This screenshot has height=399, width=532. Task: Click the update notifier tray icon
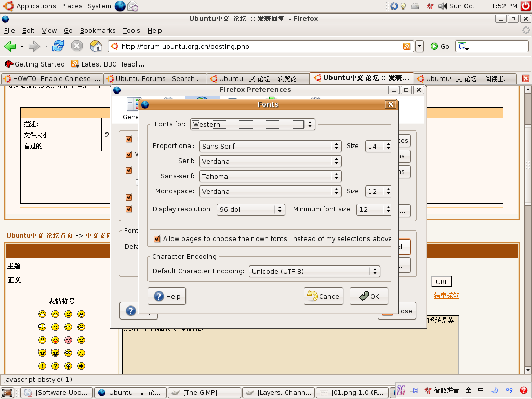pos(394,6)
